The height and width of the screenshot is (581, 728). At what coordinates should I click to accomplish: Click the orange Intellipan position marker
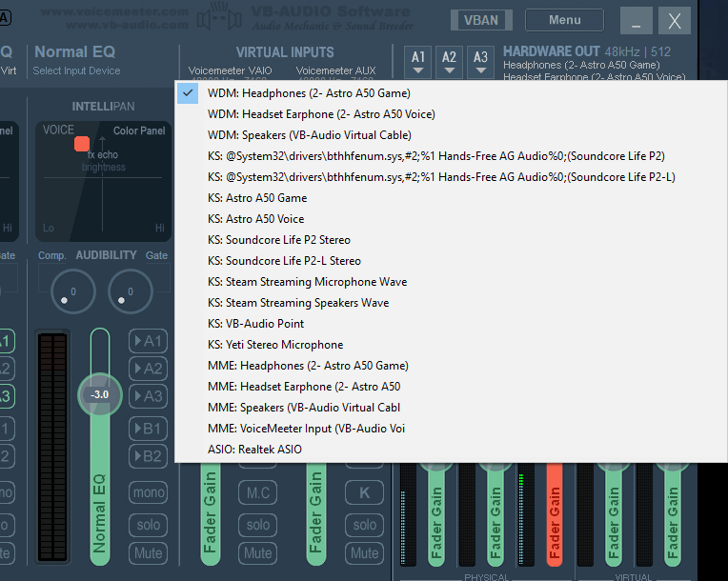(x=82, y=144)
